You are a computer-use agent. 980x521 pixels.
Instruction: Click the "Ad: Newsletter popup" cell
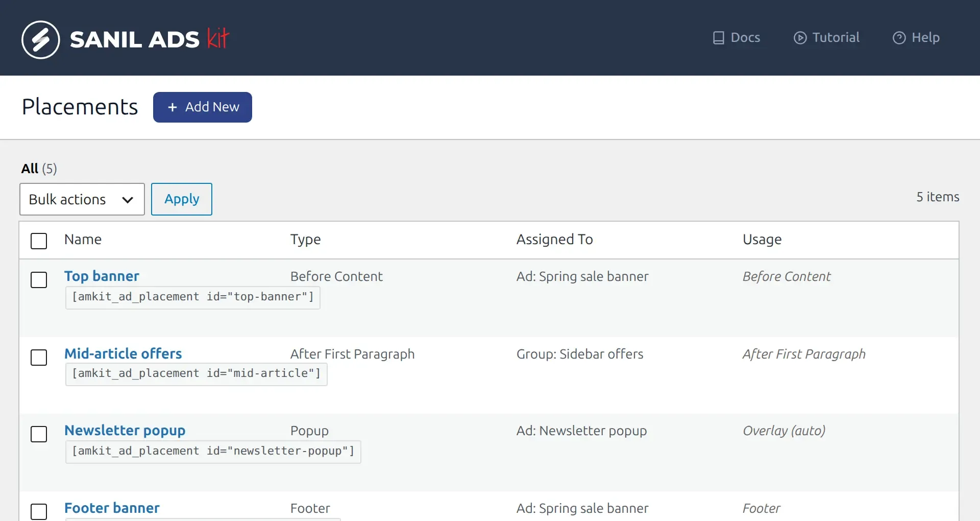581,431
